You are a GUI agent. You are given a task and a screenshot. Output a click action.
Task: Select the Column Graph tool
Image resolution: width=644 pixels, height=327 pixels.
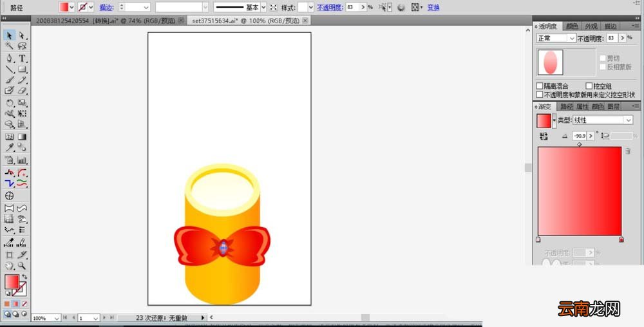tap(22, 160)
